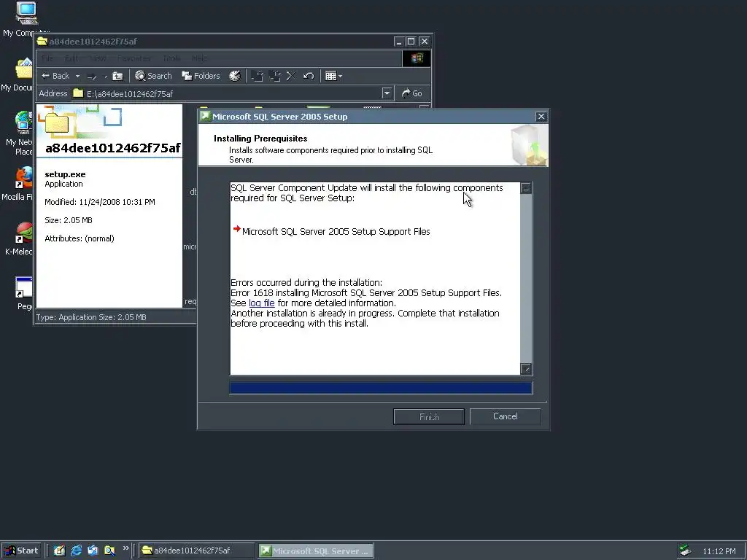Open the File menu in Explorer
This screenshot has height=560, width=747.
tap(47, 58)
